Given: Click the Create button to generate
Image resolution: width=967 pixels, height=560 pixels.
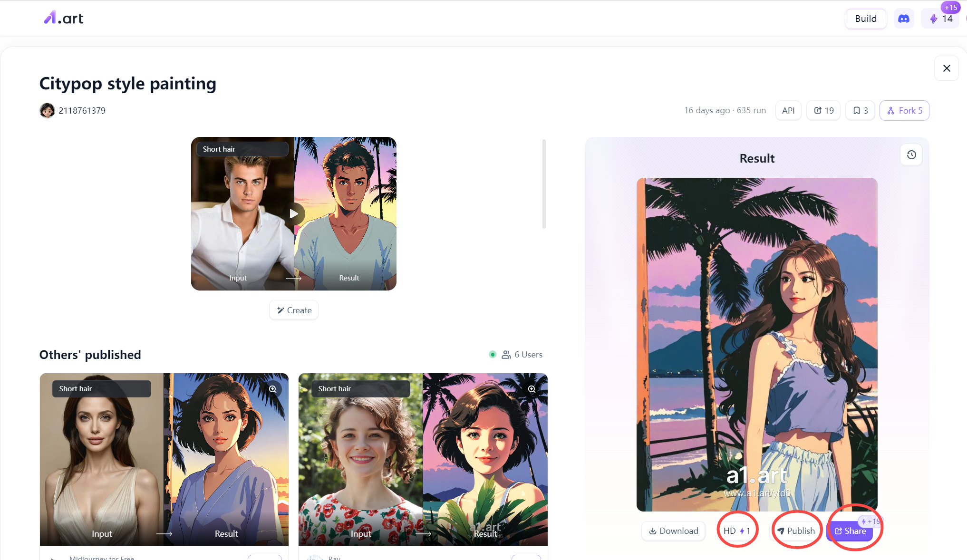Looking at the screenshot, I should [293, 310].
